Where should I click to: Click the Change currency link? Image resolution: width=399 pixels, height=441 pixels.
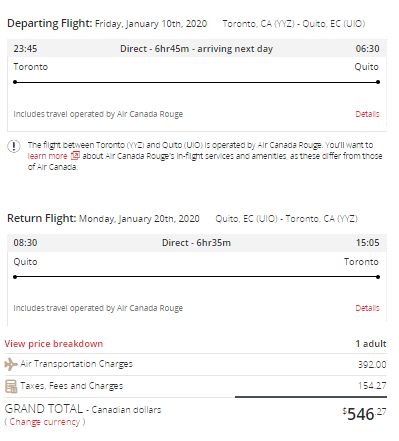pyautogui.click(x=45, y=422)
